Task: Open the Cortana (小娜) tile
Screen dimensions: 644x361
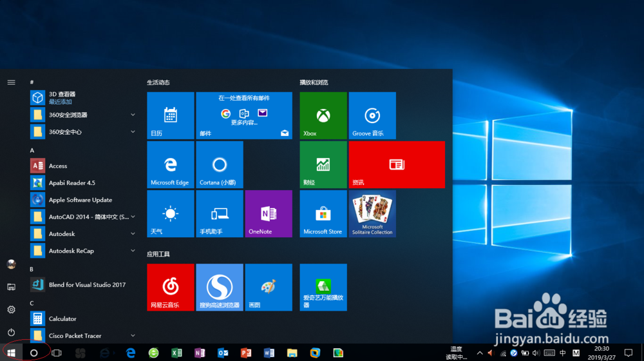Action: (x=220, y=164)
